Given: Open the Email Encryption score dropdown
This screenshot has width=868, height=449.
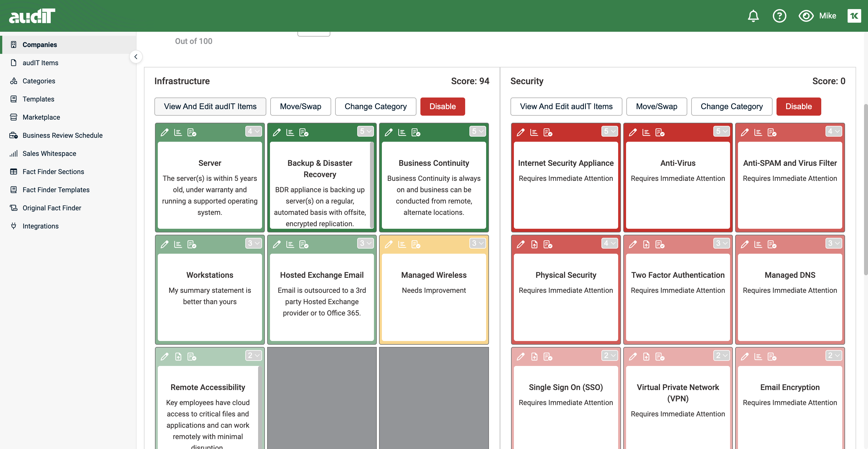Looking at the screenshot, I should (834, 355).
